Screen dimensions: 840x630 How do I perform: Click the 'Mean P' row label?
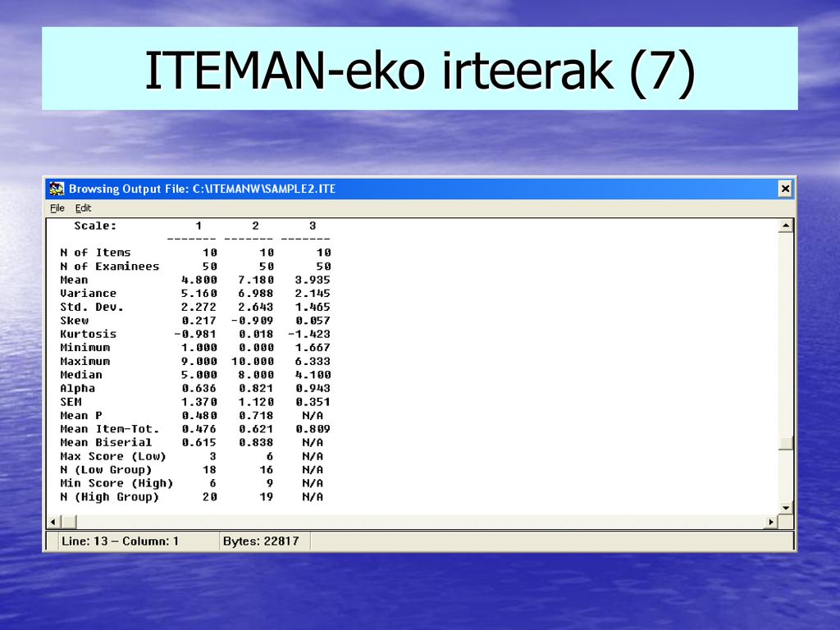(81, 416)
